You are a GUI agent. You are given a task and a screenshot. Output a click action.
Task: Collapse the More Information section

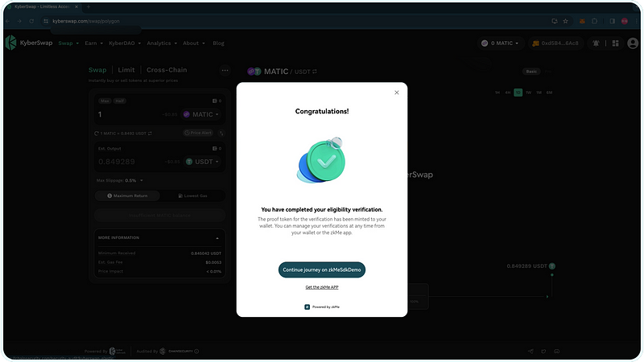[x=217, y=238]
